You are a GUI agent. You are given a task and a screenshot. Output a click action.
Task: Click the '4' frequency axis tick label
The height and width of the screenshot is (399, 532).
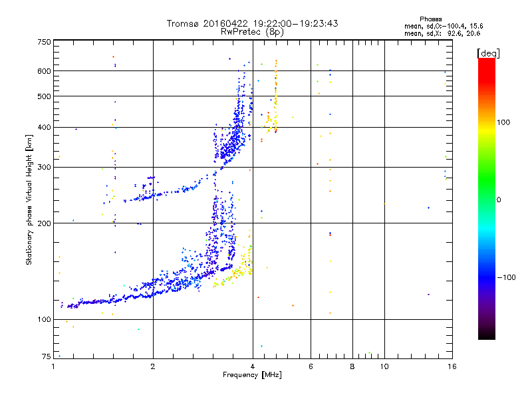253,366
